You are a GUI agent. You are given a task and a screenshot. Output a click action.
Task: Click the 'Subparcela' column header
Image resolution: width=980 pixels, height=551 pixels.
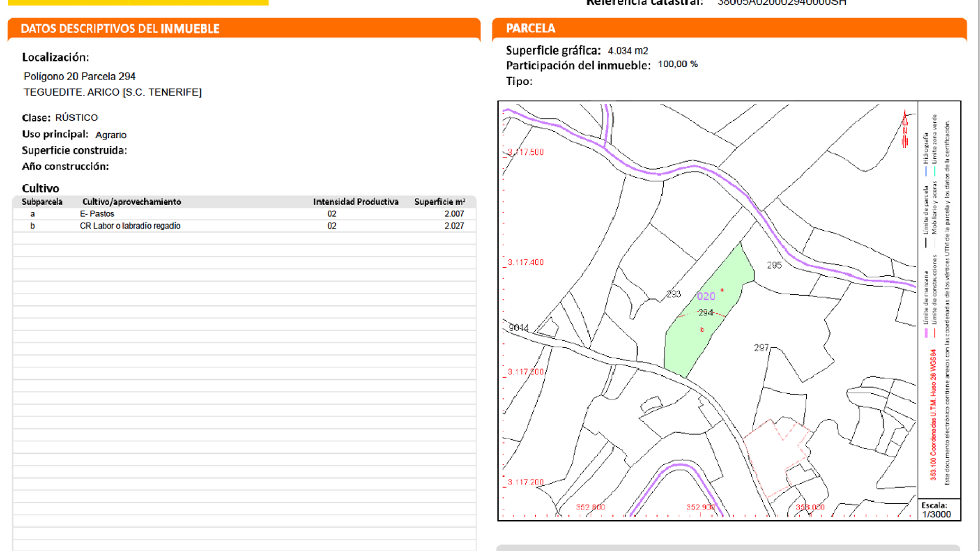[42, 202]
